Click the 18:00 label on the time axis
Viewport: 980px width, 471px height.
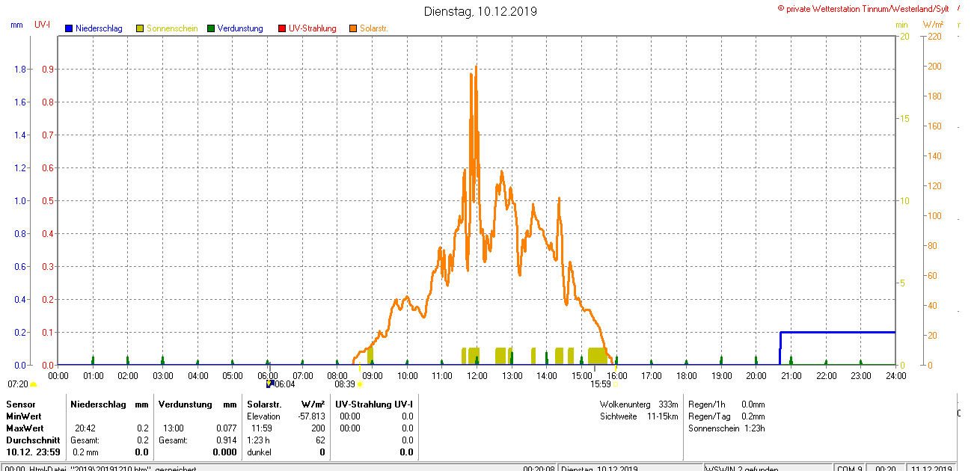(686, 375)
